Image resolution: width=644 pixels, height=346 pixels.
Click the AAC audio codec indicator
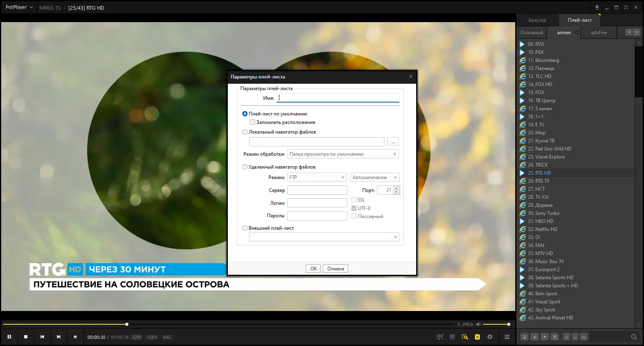167,337
